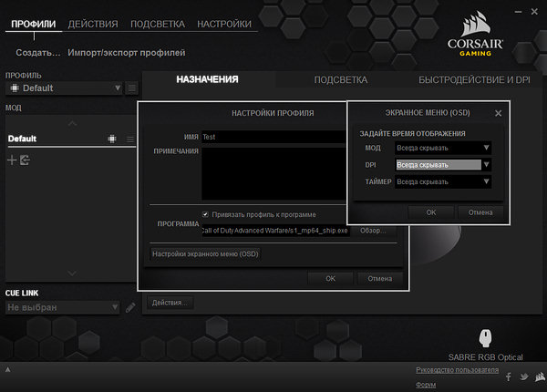This screenshot has width=547, height=392.
Task: Switch to the ДЕЙСТВИЯ top menu
Action: 92,24
